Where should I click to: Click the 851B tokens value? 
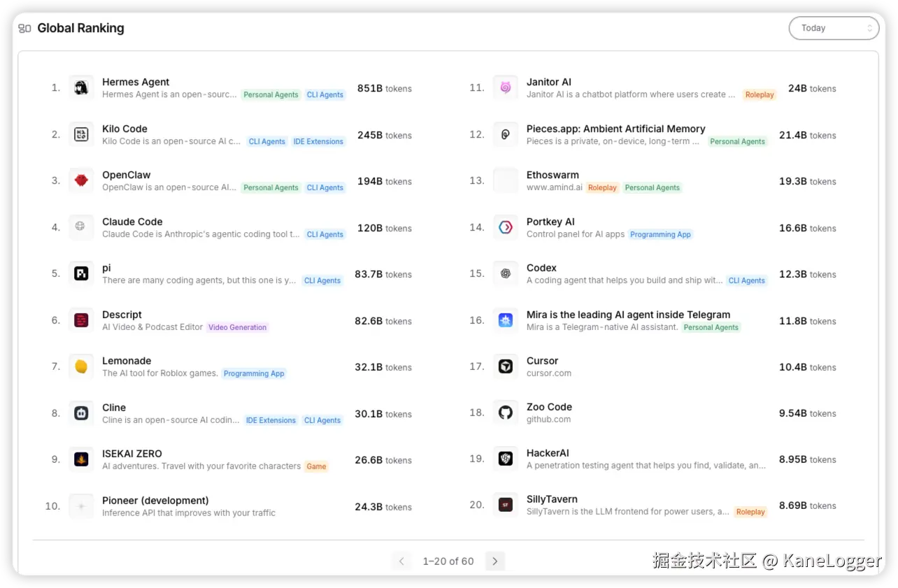[x=385, y=89]
